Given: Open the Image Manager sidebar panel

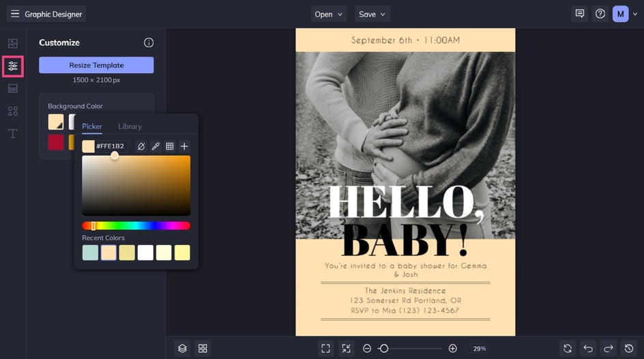Looking at the screenshot, I should (x=13, y=43).
